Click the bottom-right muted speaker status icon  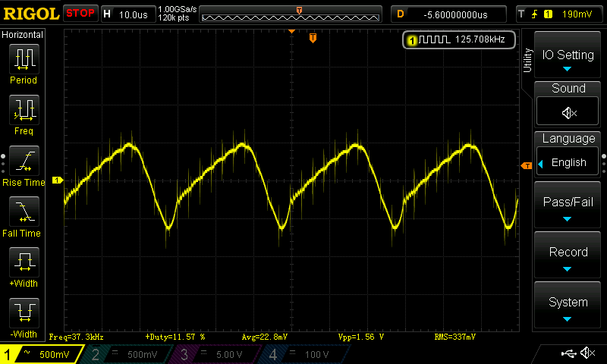[x=588, y=353]
